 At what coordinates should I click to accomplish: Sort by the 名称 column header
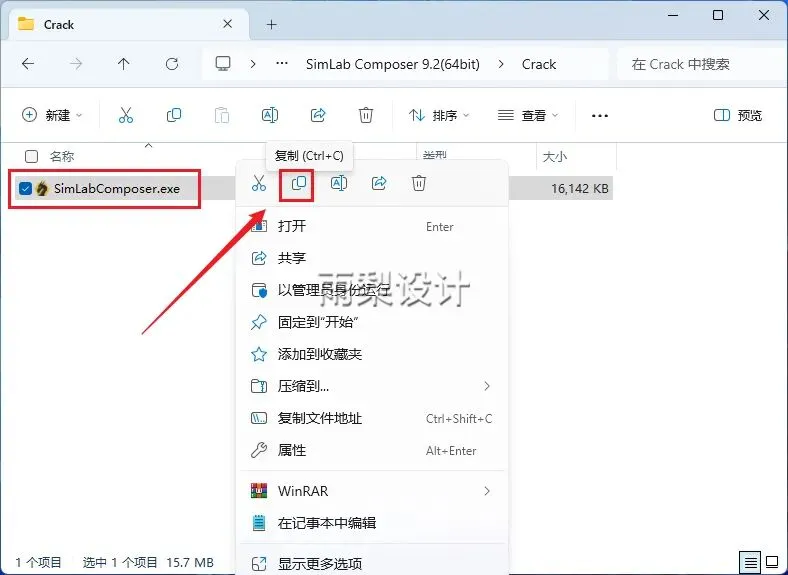[x=62, y=156]
